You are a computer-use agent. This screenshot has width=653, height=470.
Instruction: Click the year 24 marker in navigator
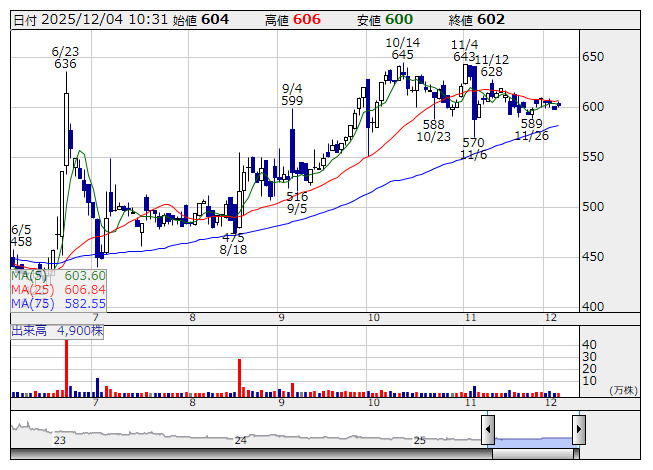click(240, 440)
